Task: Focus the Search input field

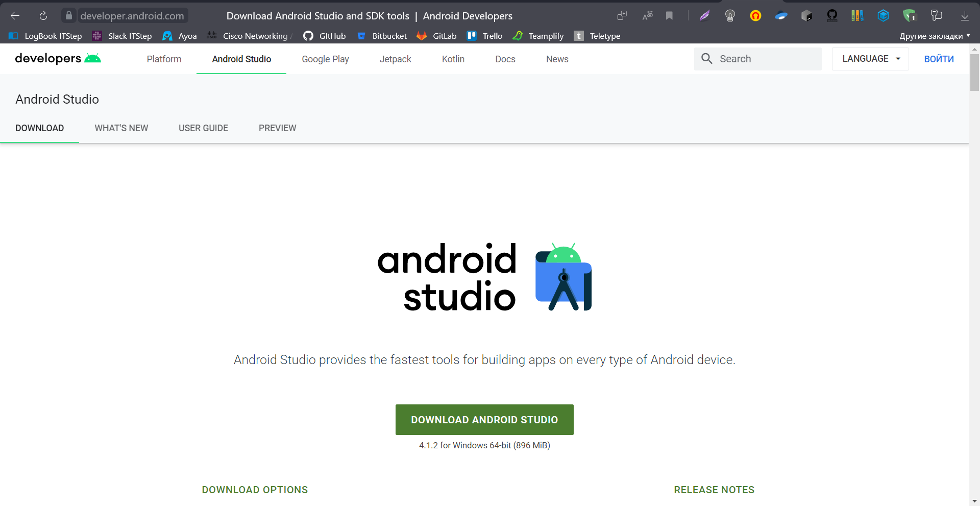Action: coord(758,59)
